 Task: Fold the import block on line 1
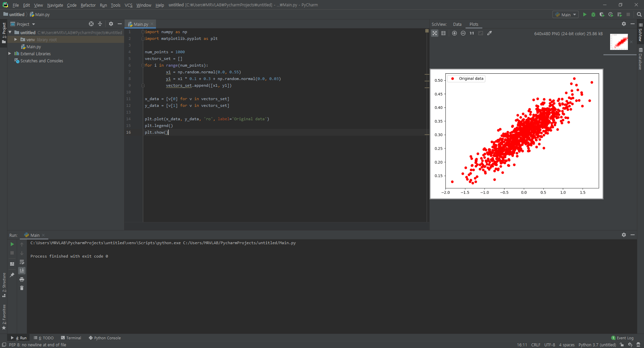pyautogui.click(x=143, y=32)
